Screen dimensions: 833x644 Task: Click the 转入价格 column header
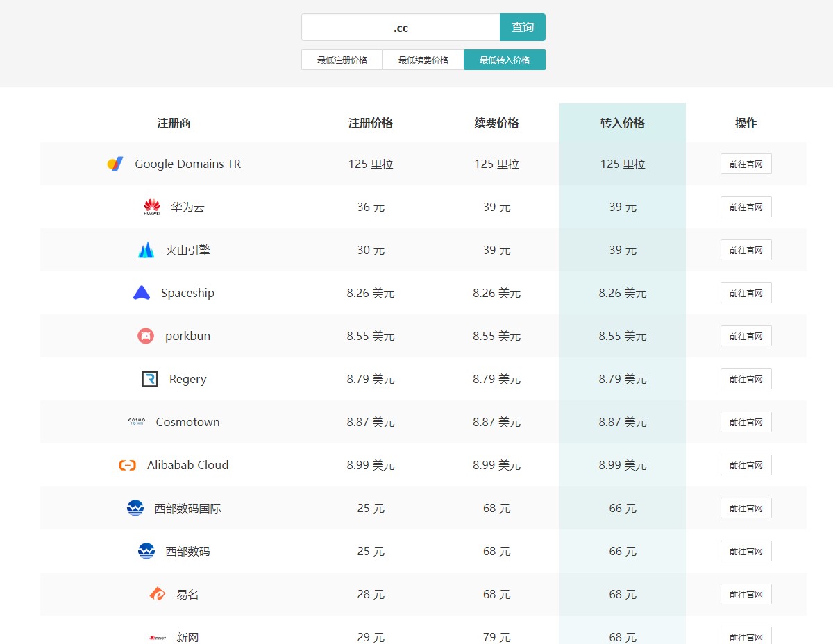coord(623,123)
